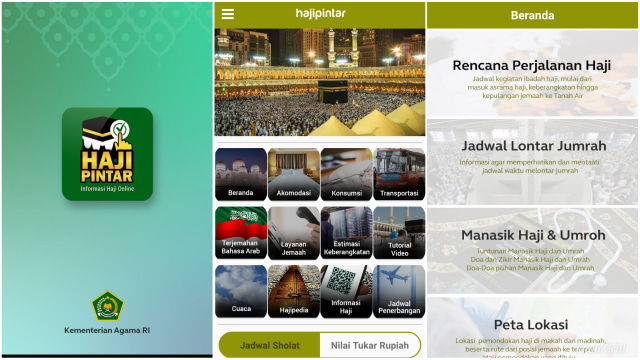
Task: Open Estimasi Keberangkatan tile
Action: (x=346, y=233)
